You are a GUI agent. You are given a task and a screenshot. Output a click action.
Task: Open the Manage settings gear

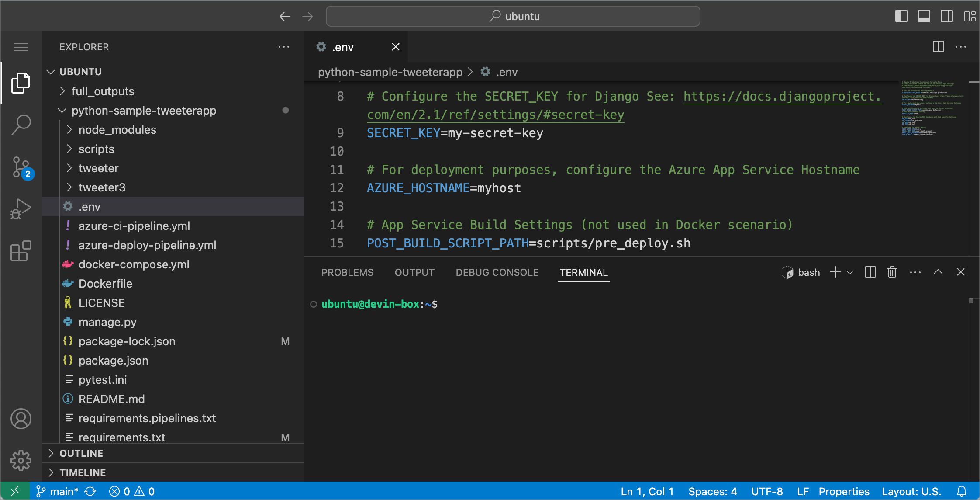tap(21, 461)
